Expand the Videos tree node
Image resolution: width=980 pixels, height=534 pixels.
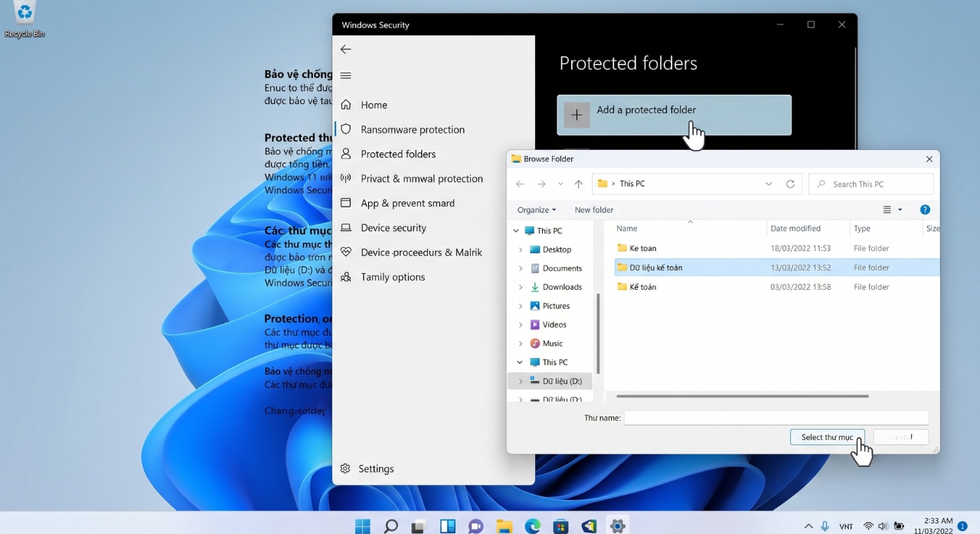pos(521,324)
